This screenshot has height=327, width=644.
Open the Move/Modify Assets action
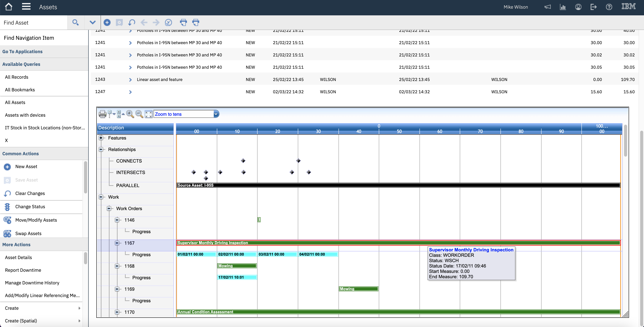point(36,220)
